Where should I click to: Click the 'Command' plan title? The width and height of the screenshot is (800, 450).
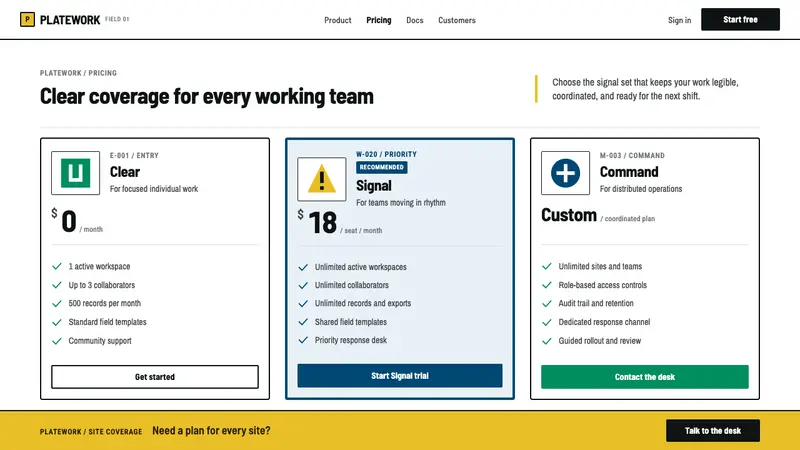coord(629,172)
